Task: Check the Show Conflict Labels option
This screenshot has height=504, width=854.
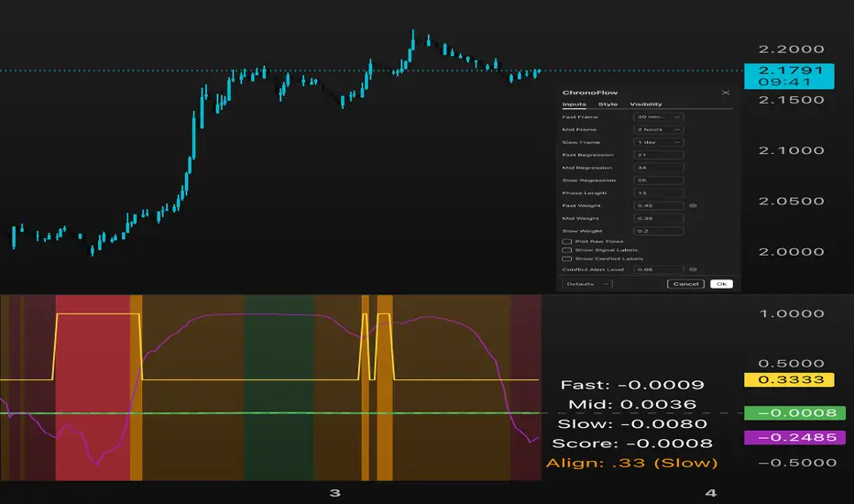Action: tap(567, 259)
